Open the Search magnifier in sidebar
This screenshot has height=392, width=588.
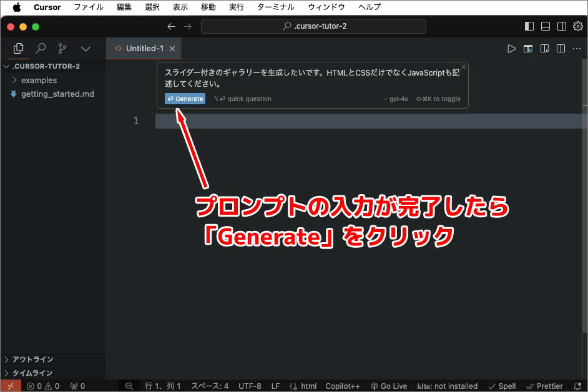[x=41, y=48]
